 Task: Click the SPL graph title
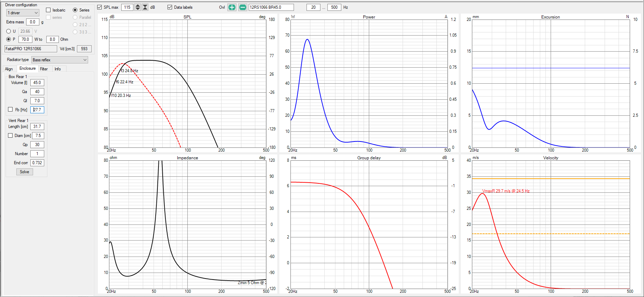point(187,17)
